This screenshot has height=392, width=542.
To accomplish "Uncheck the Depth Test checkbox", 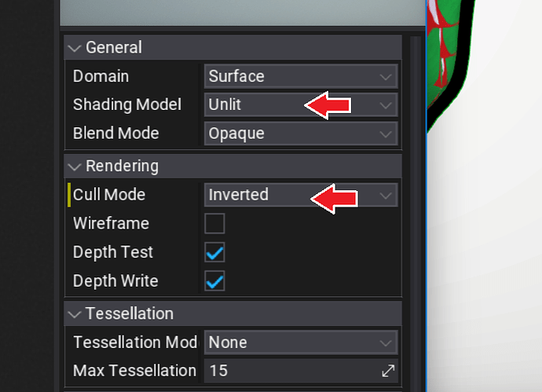I will [214, 253].
